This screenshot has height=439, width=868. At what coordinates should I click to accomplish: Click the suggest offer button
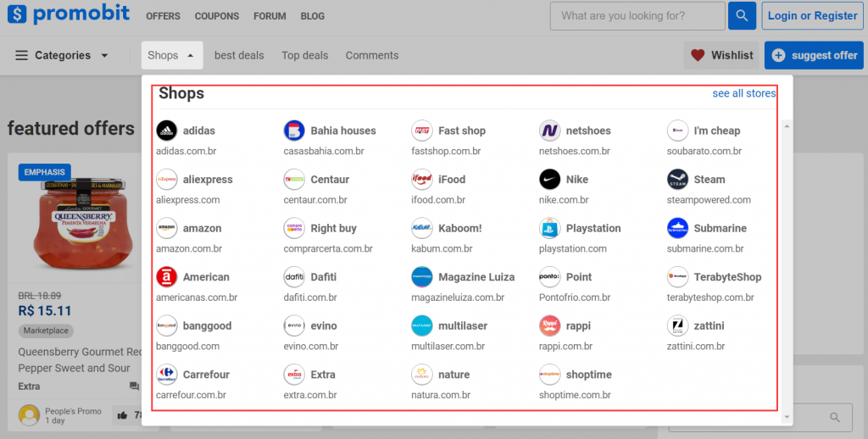pos(815,55)
